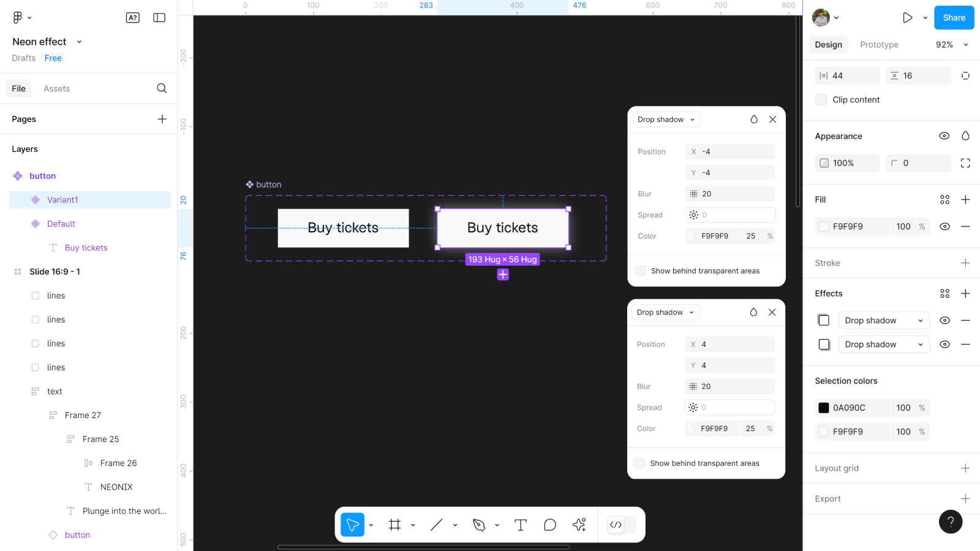
Task: Open the Actions sparkle tool
Action: [x=579, y=525]
